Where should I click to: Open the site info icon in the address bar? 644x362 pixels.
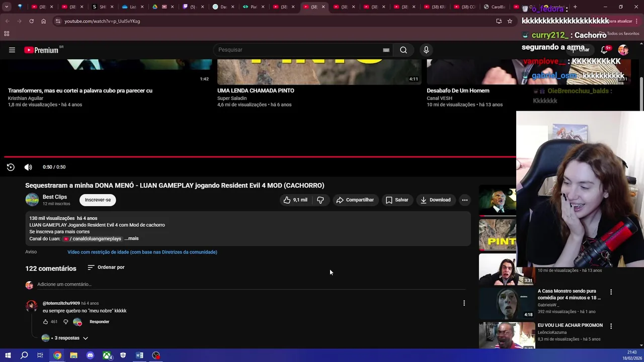58,21
